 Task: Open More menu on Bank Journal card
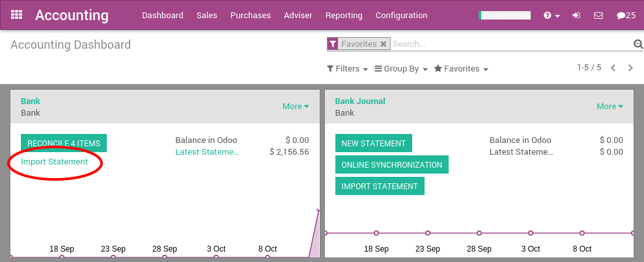609,107
